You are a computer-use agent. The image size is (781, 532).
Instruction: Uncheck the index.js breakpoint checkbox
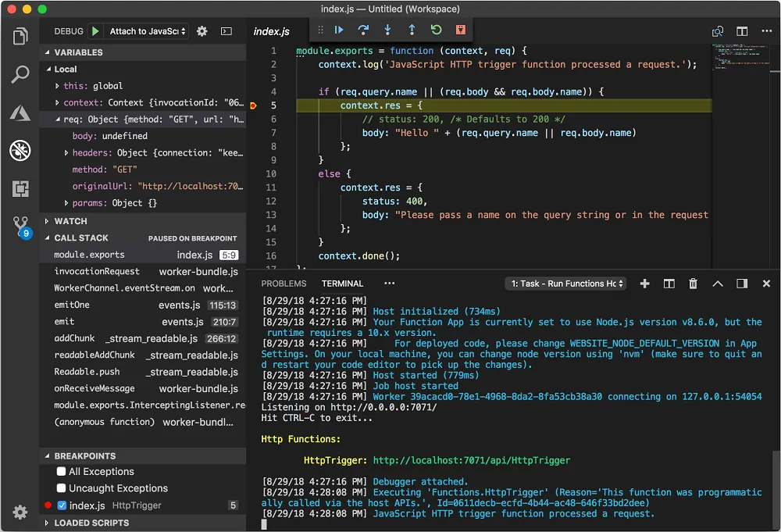[62, 505]
